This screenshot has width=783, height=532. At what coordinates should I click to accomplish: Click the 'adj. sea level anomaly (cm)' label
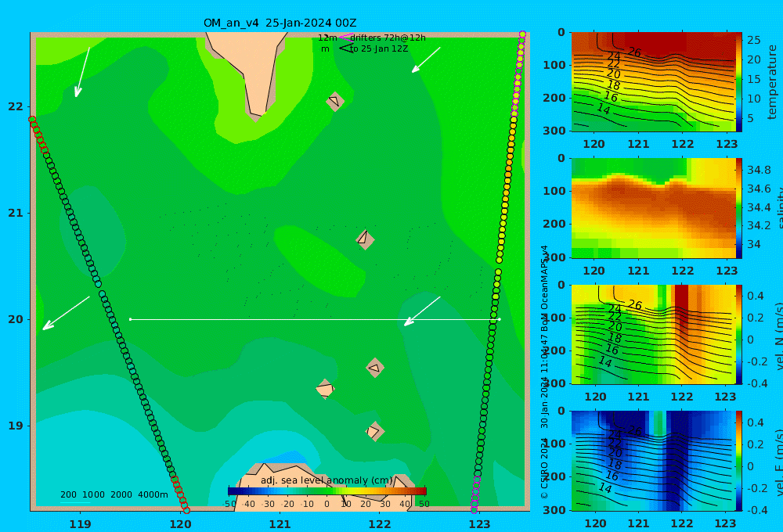pos(326,480)
